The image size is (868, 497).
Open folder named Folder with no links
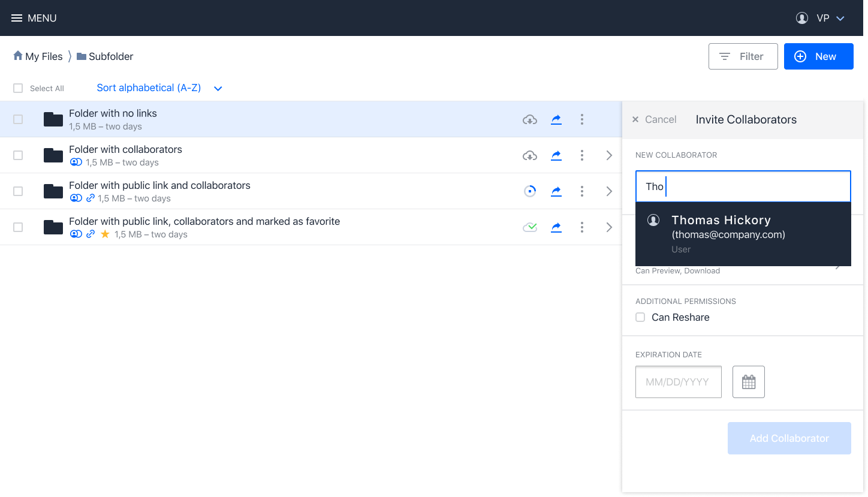coord(113,113)
